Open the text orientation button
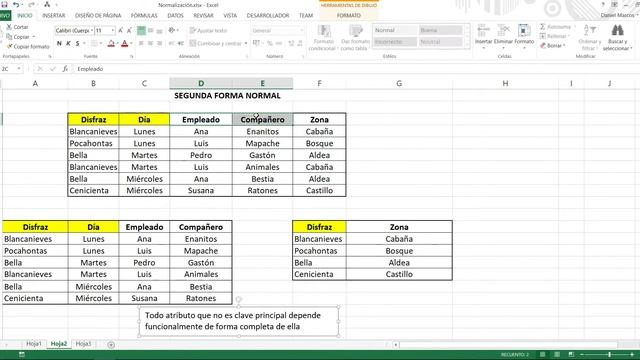The image size is (640, 360). [172, 31]
